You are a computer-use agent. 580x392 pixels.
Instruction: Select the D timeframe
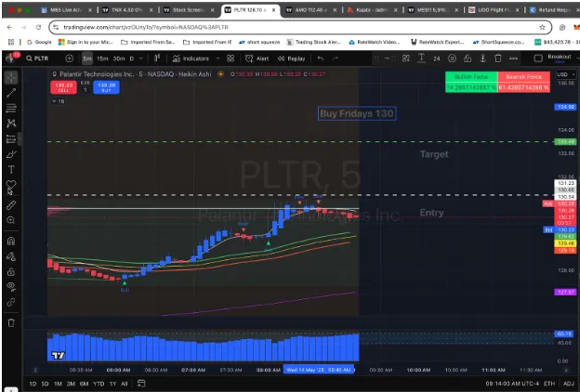coord(132,59)
